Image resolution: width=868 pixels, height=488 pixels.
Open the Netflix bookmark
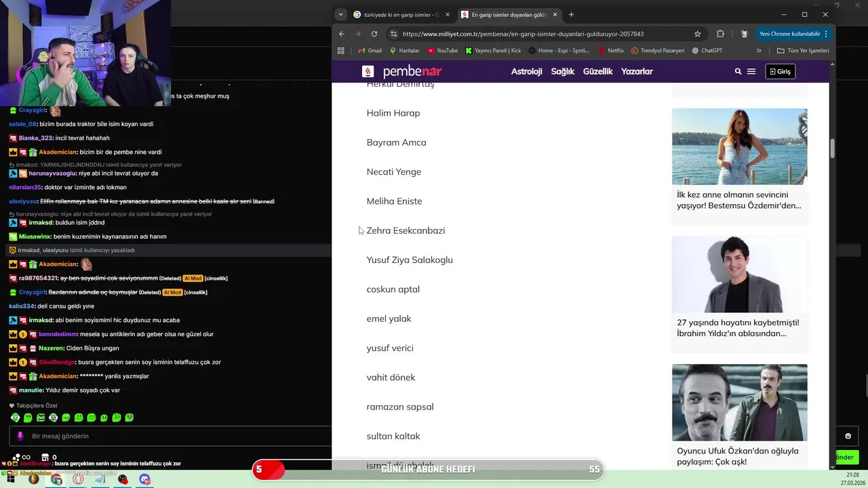click(x=611, y=51)
